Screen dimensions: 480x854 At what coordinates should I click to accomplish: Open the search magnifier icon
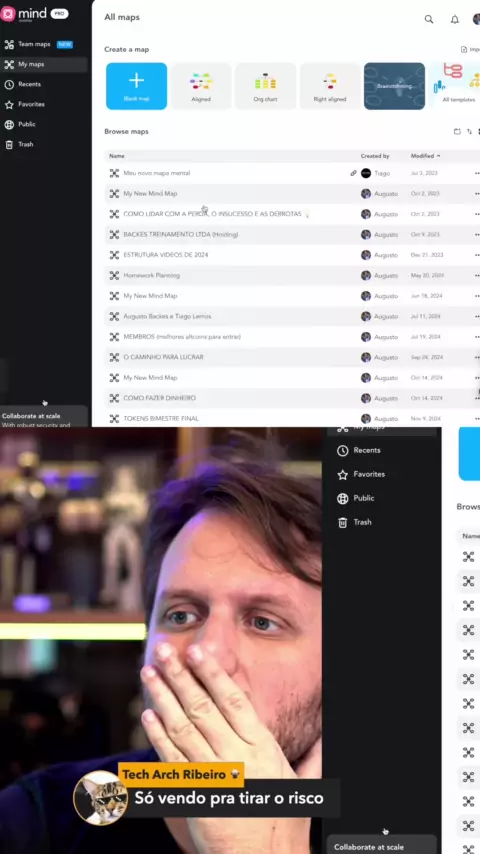point(429,19)
